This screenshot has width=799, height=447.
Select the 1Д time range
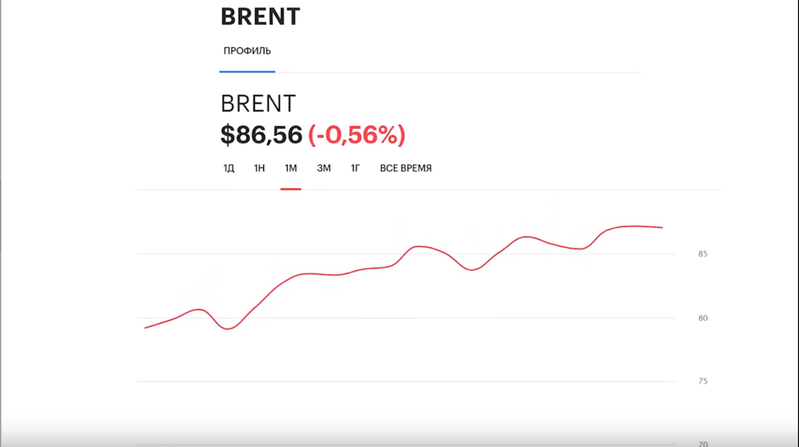(229, 168)
